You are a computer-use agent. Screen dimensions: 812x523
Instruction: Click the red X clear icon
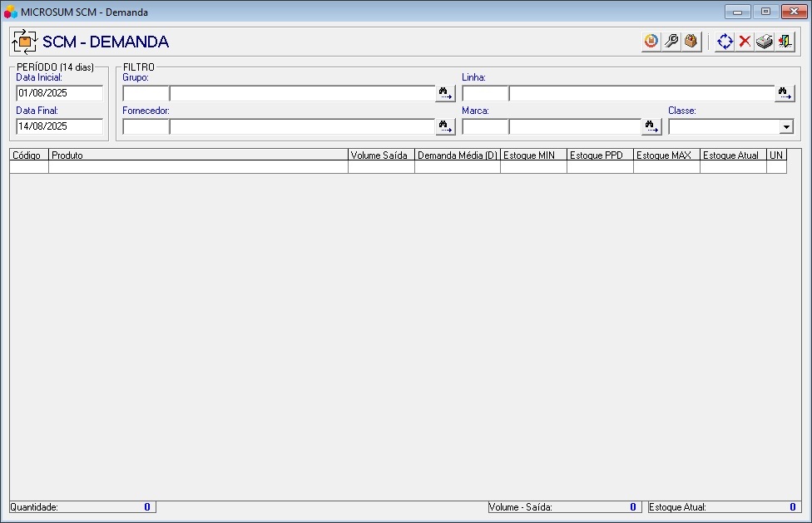[745, 42]
